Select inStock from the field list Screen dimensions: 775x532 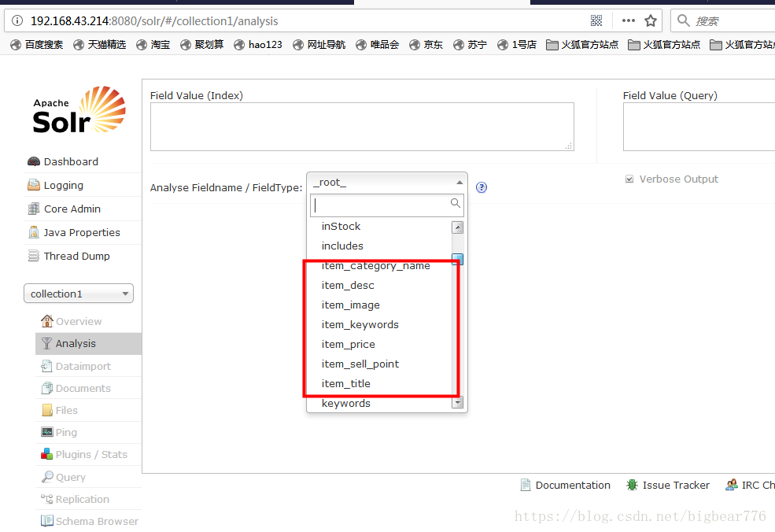coord(341,227)
